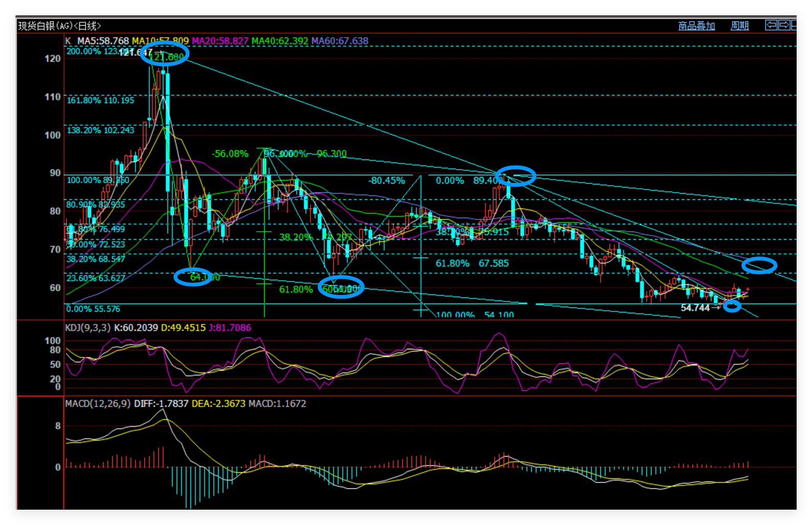The width and height of the screenshot is (812, 525).
Task: Click the -80.45% retracement label
Action: tap(386, 180)
